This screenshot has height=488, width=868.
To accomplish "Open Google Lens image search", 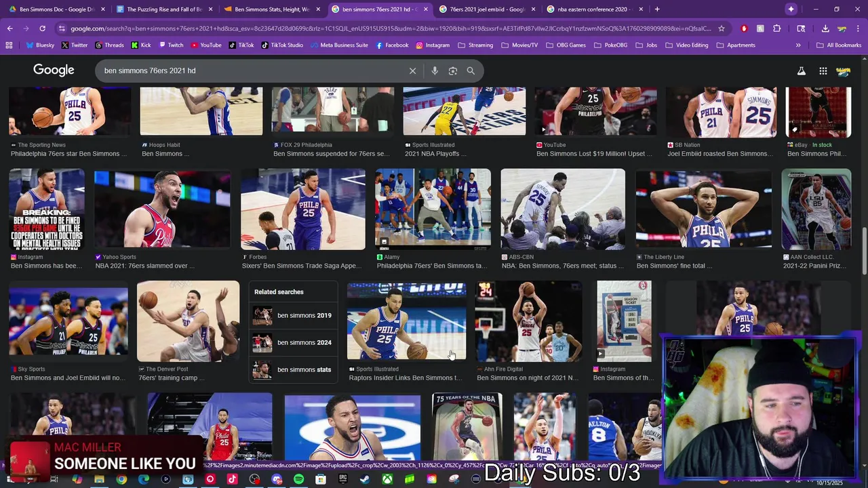I will (453, 70).
